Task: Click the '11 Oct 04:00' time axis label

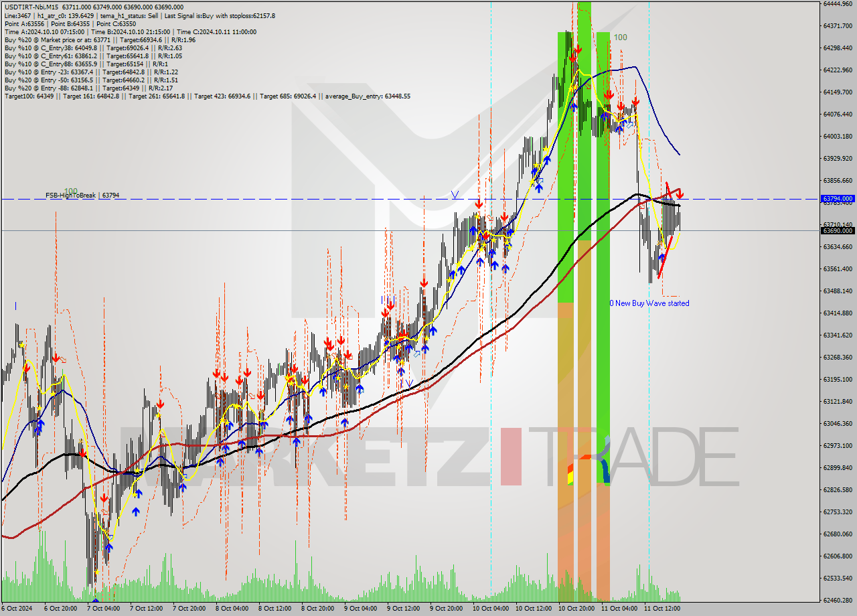Action: pos(618,609)
